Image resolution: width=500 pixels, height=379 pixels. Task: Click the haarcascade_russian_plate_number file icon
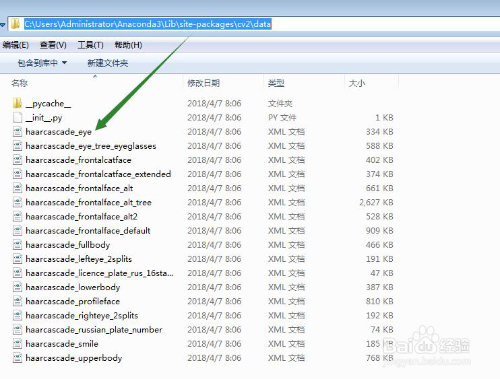tap(17, 329)
